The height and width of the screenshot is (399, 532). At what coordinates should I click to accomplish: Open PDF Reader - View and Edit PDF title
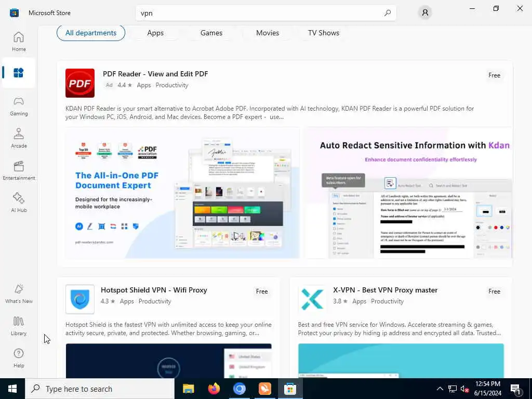point(155,74)
